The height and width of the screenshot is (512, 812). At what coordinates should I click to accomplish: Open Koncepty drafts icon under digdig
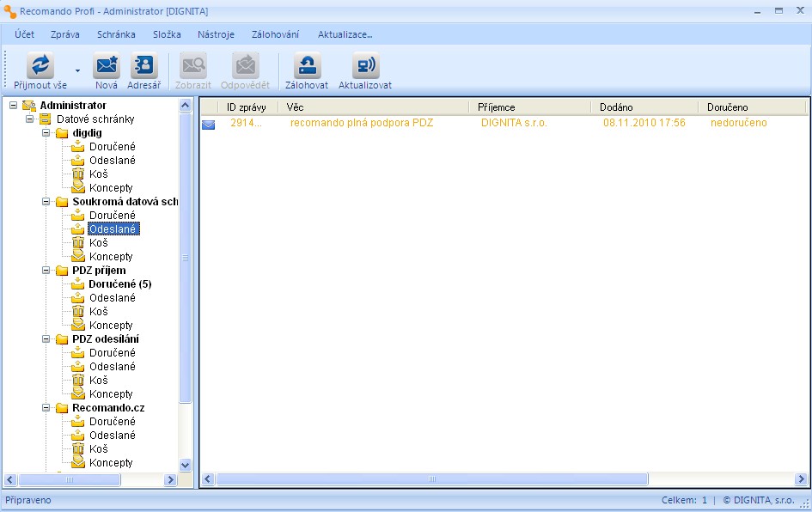(x=77, y=187)
